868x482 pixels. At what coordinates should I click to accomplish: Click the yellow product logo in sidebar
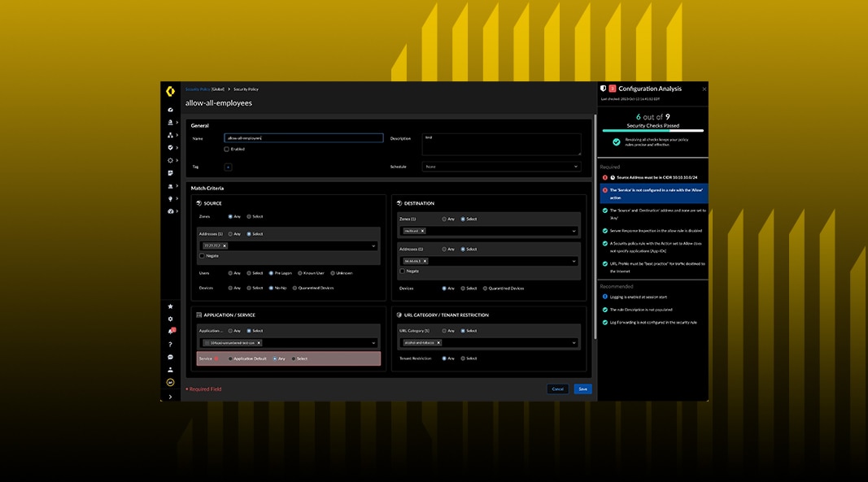[x=170, y=91]
